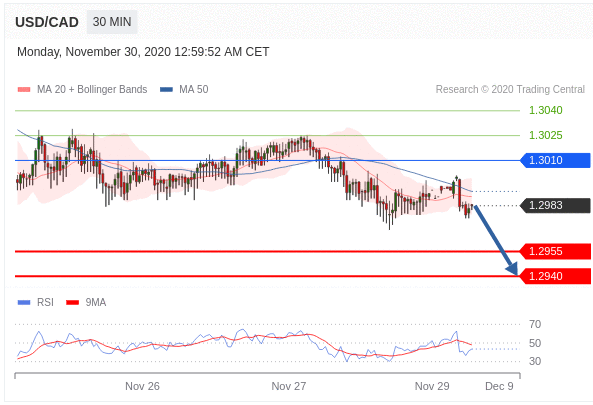Select the 1.3010 blue pivot price tag
Screen dimensions: 593x405
pyautogui.click(x=555, y=160)
